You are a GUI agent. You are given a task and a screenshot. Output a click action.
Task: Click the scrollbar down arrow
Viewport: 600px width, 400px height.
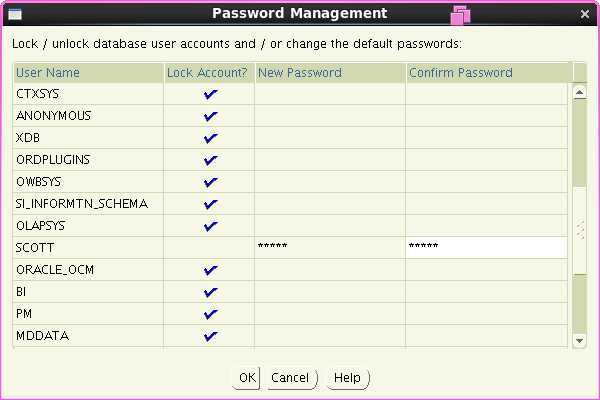(579, 340)
